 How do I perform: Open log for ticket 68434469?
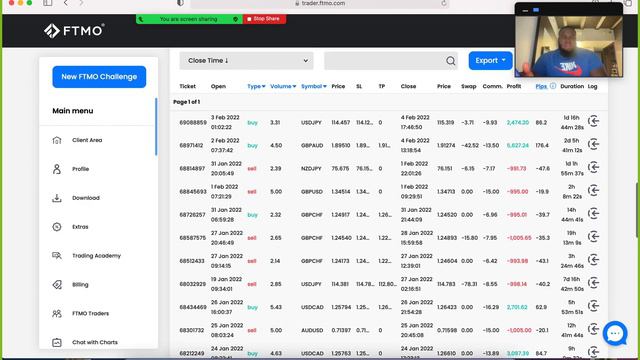(593, 306)
